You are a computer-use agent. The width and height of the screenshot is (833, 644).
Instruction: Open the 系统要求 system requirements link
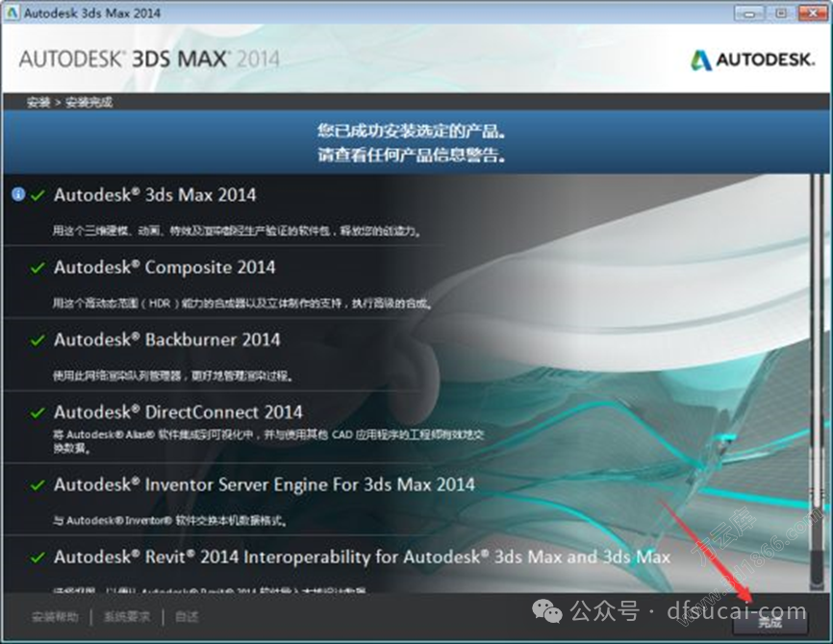tap(127, 617)
